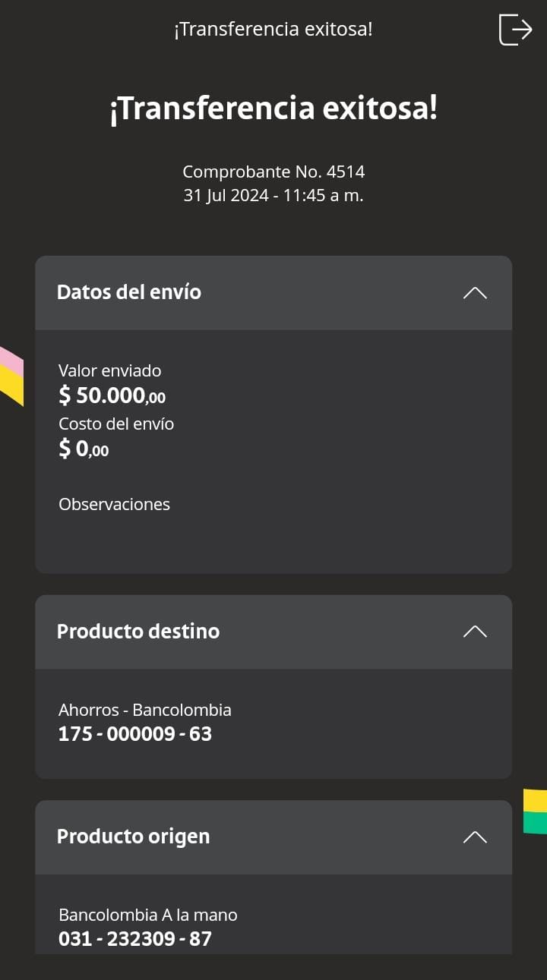Select the sent value $ 50.000,00

[x=112, y=395]
